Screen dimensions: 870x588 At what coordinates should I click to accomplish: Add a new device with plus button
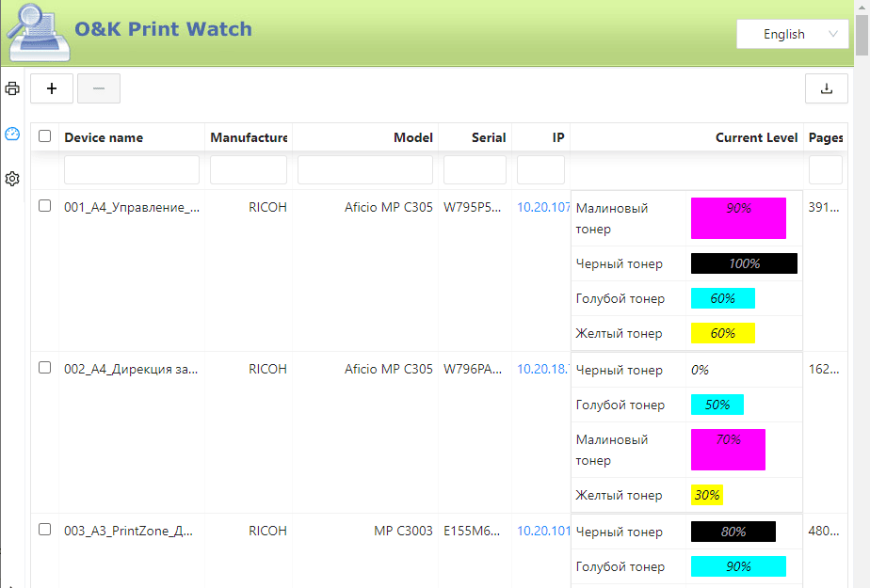[x=52, y=88]
